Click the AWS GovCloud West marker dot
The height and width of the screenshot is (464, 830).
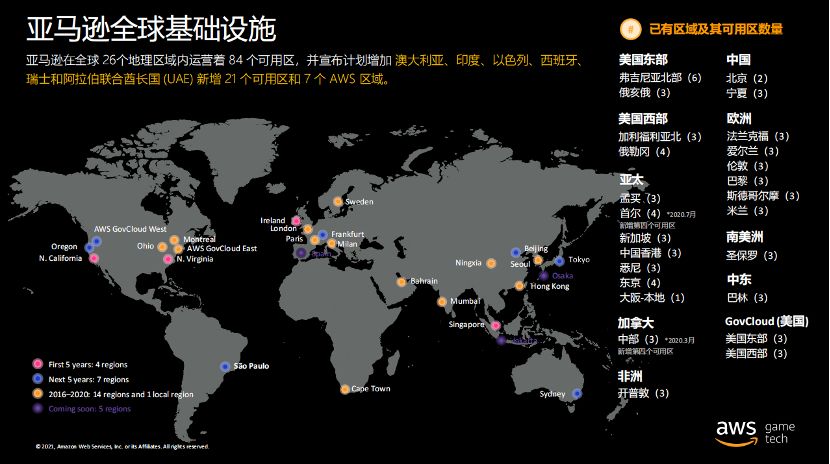[97, 241]
